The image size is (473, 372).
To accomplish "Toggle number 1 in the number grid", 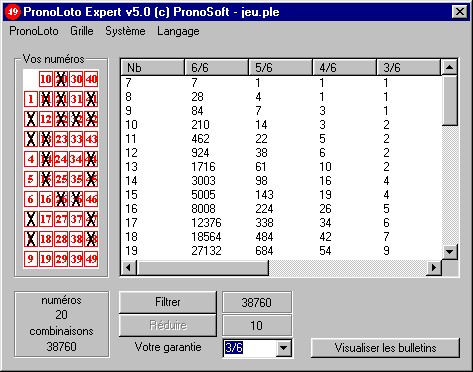I will pos(31,99).
